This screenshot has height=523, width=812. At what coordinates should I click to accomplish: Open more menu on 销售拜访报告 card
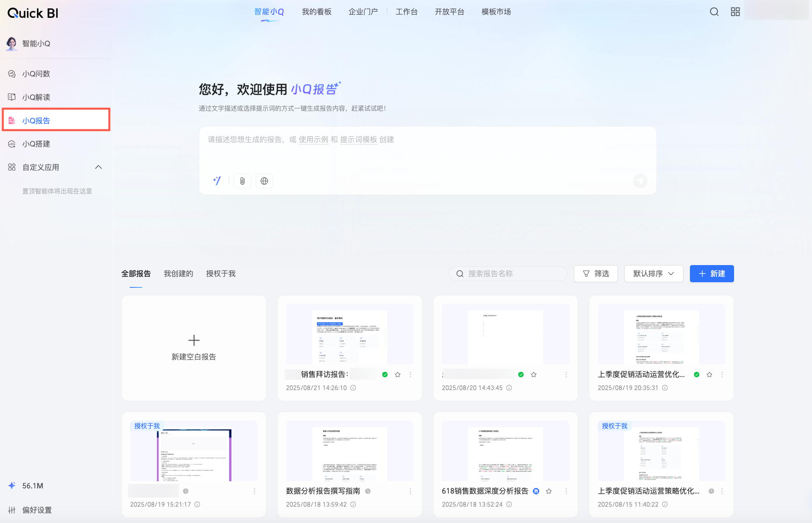[410, 375]
